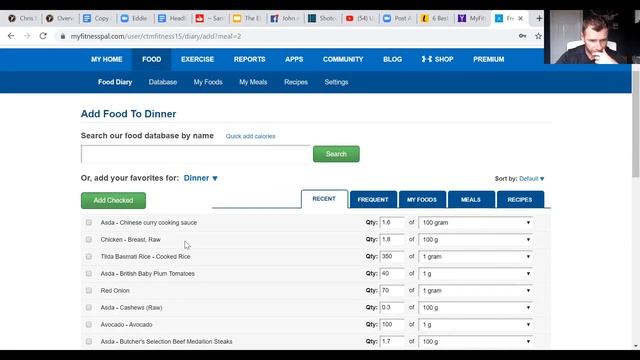Click the green Search button
Viewport: 640px width, 360px height.
pos(336,154)
